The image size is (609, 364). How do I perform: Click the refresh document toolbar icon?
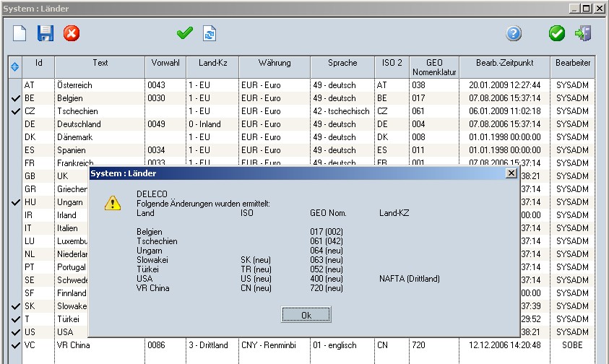coord(210,33)
